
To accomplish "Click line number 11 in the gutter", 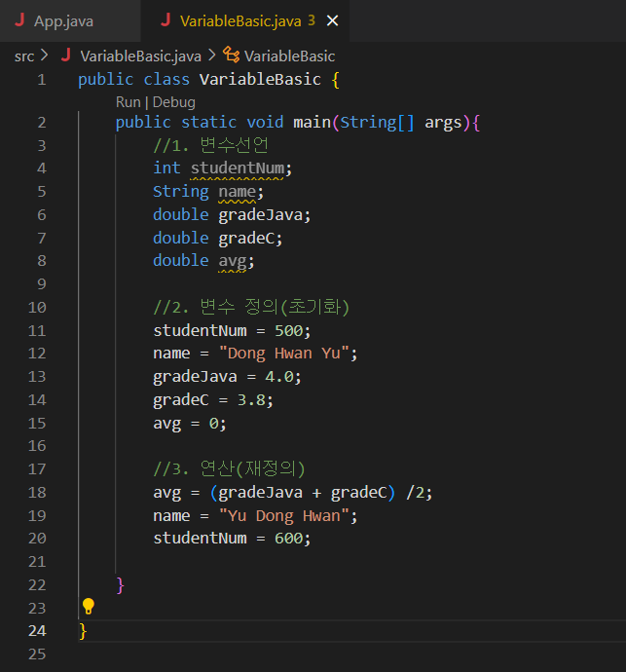I will tap(37, 331).
